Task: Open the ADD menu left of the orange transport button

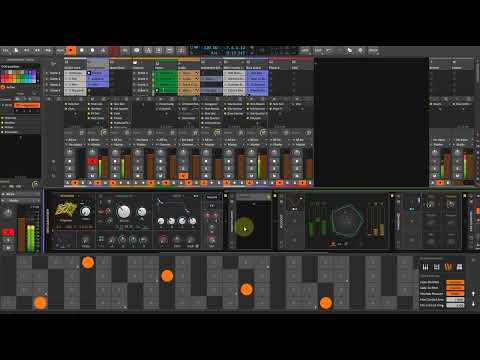Action: [60, 51]
